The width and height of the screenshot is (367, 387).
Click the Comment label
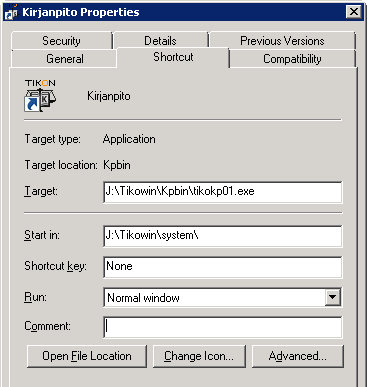pyautogui.click(x=47, y=326)
